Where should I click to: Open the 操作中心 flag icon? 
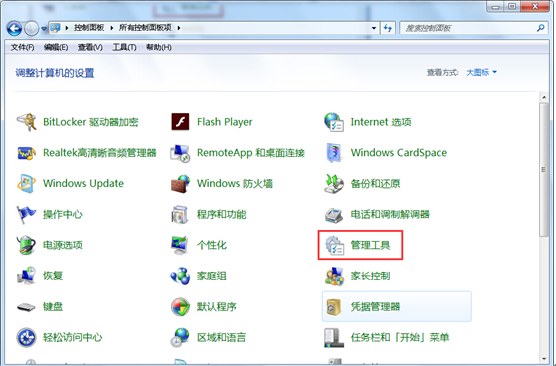pos(27,215)
